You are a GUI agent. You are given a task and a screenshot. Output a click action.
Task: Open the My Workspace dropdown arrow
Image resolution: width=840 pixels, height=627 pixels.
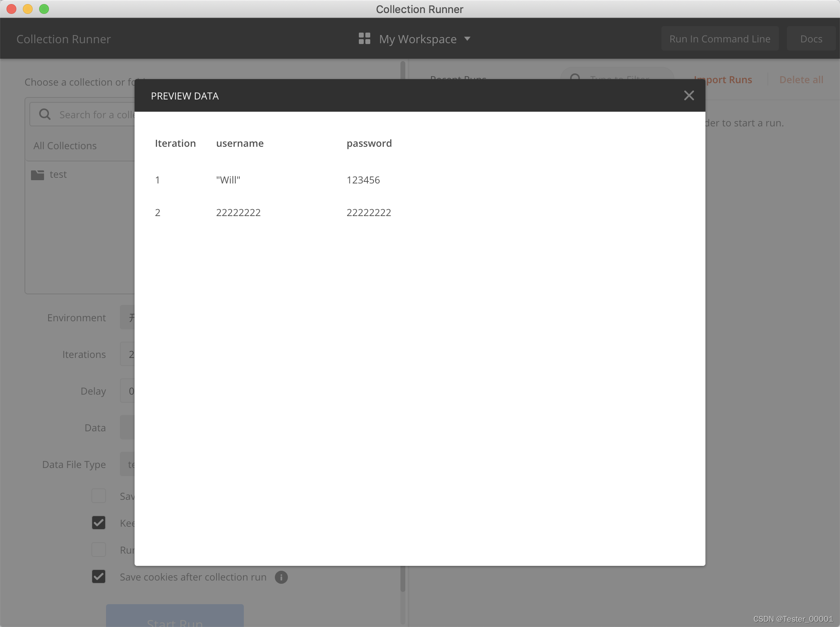[x=467, y=39]
